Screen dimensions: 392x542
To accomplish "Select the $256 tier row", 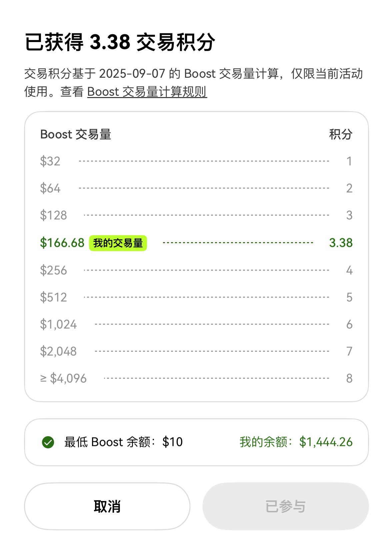I will point(196,270).
